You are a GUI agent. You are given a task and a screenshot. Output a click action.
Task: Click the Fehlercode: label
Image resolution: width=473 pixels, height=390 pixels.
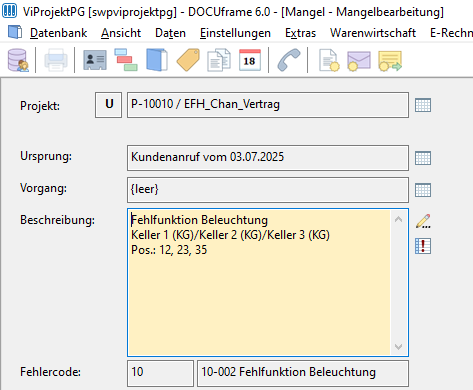[x=50, y=372]
